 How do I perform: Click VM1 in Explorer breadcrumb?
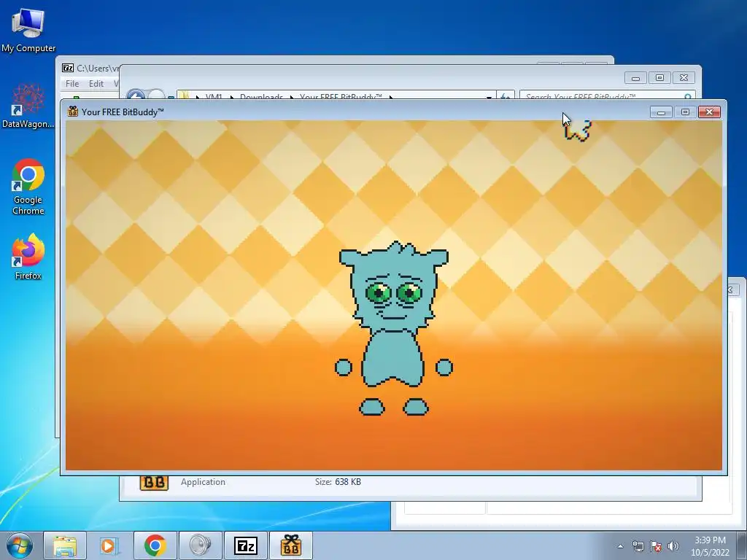coord(214,97)
